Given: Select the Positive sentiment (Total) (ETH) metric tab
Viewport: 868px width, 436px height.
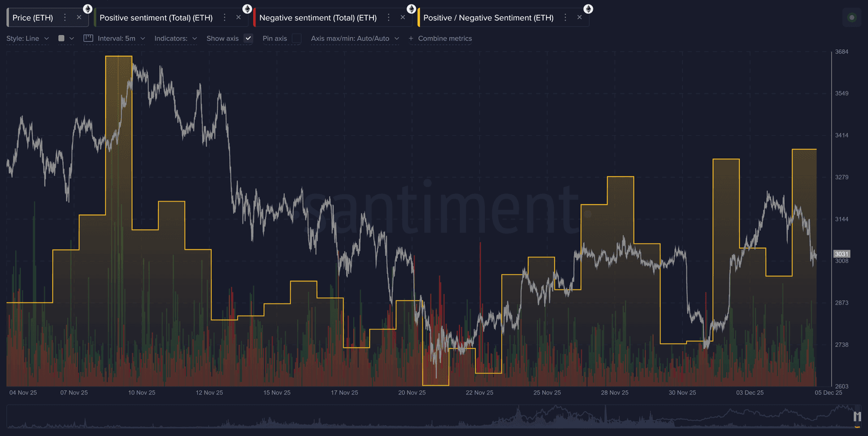Looking at the screenshot, I should click(x=156, y=18).
